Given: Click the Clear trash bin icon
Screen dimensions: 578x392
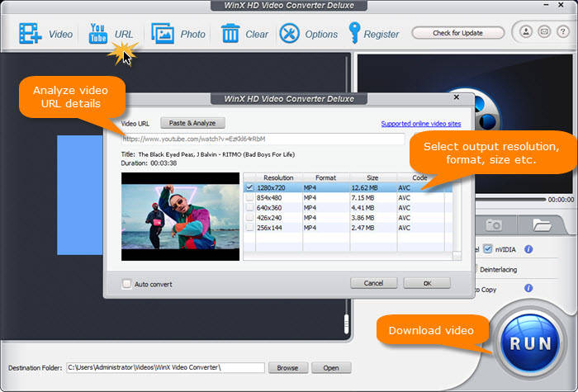Looking at the screenshot, I should 230,34.
